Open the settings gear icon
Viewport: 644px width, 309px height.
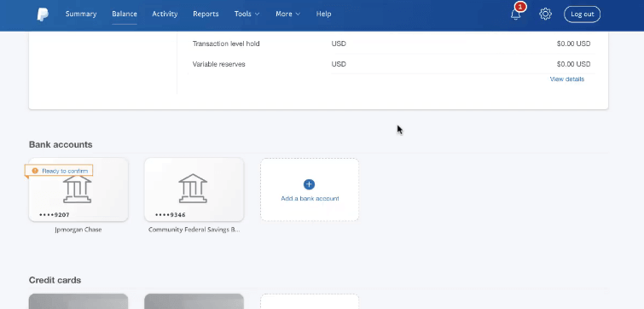pos(545,14)
